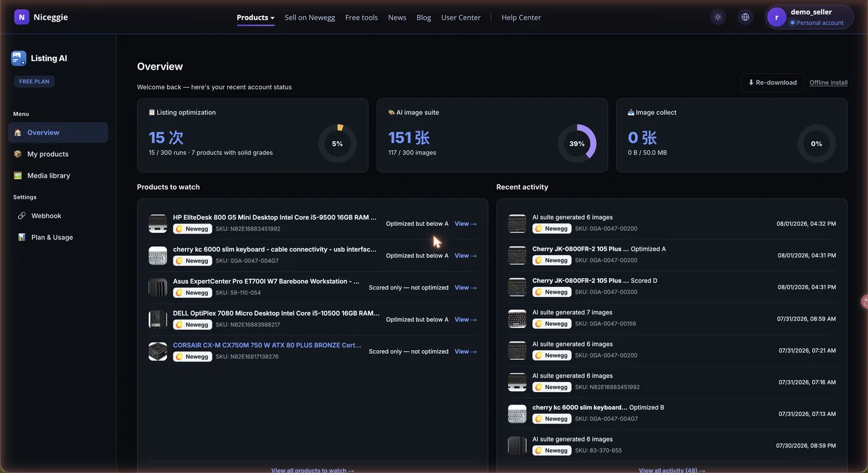Click the Newegg badge in 07:16 AM activity
This screenshot has width=868, height=473.
click(x=552, y=387)
